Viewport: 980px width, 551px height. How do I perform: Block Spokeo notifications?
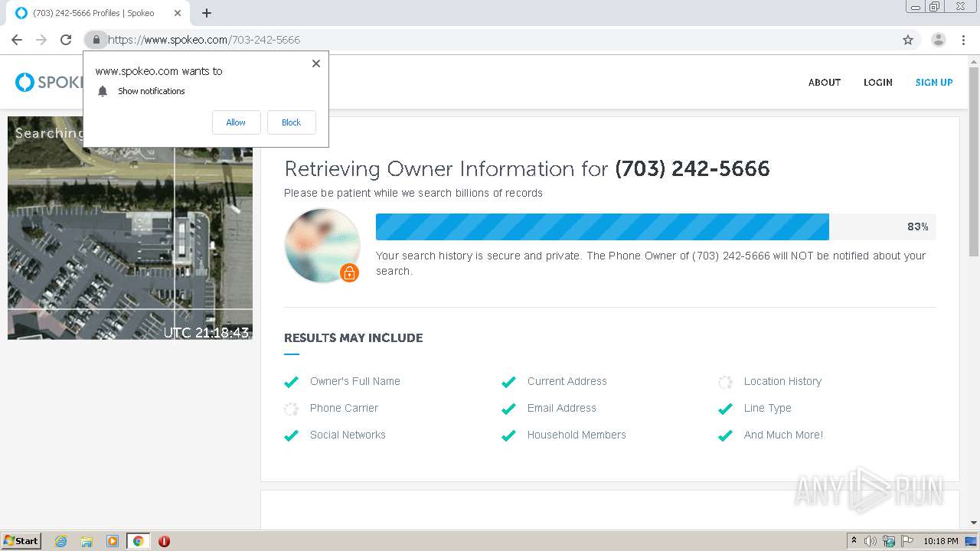[x=291, y=122]
